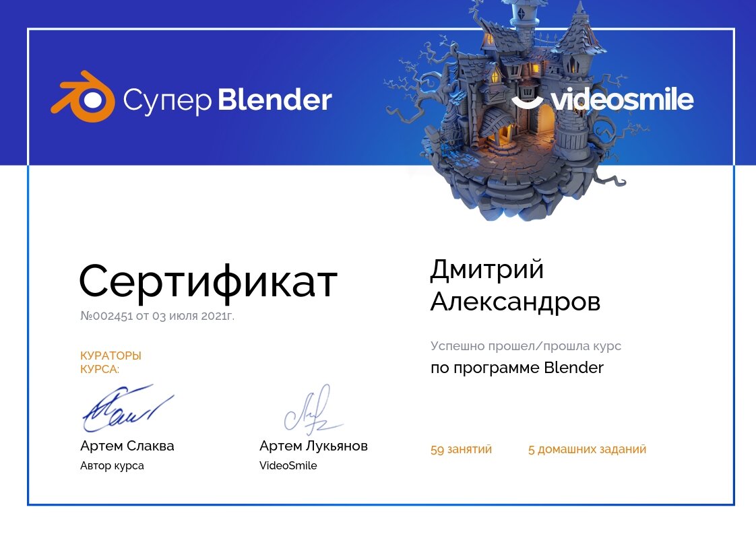756x534 pixels.
Task: Click the signature above 'Артем Слаква'
Action: pos(128,407)
